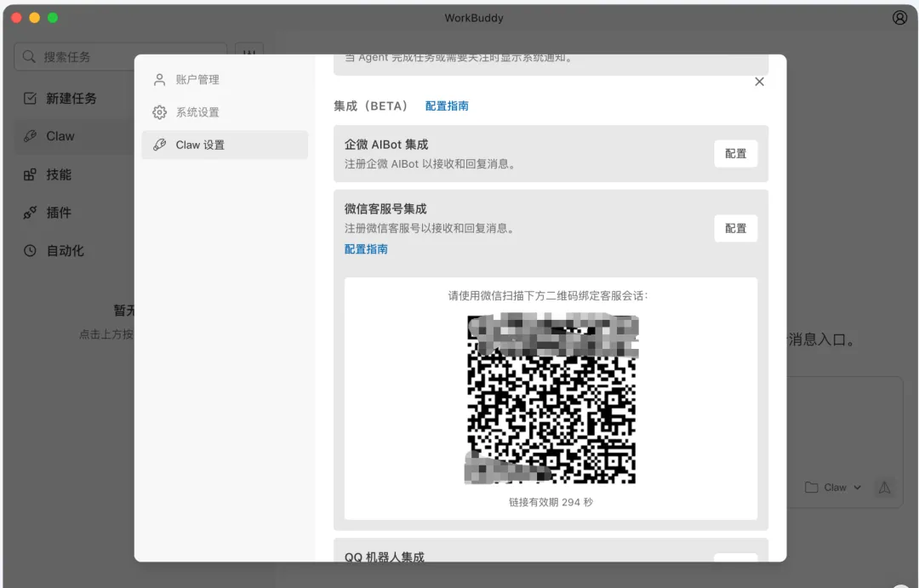Click 注册微信客服号以接收和回复消息 description
Screen dimensions: 919x588
point(431,228)
